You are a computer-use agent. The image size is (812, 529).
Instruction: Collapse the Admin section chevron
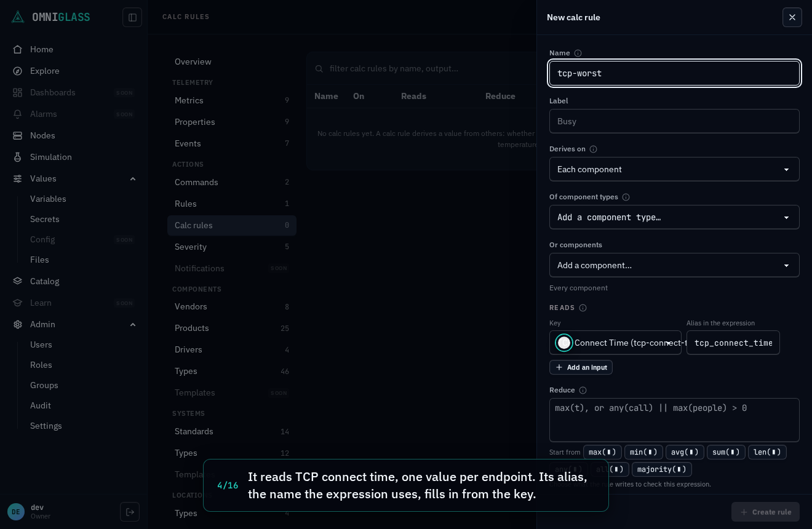(x=133, y=324)
